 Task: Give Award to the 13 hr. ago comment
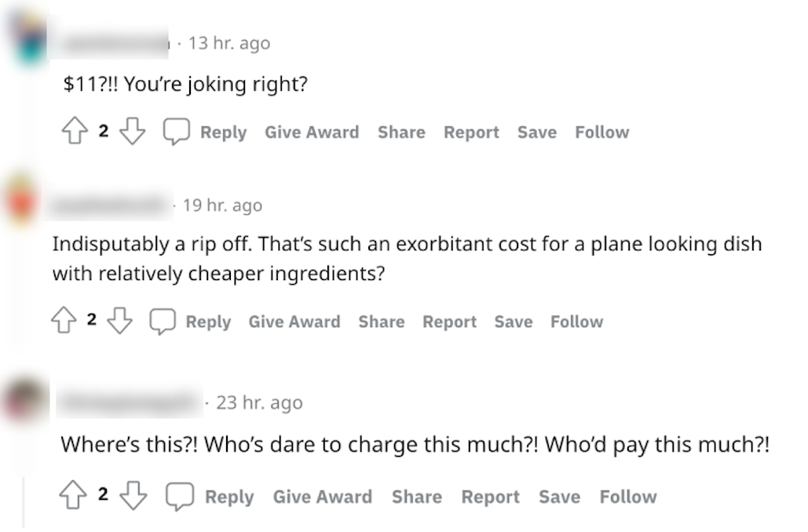tap(312, 133)
